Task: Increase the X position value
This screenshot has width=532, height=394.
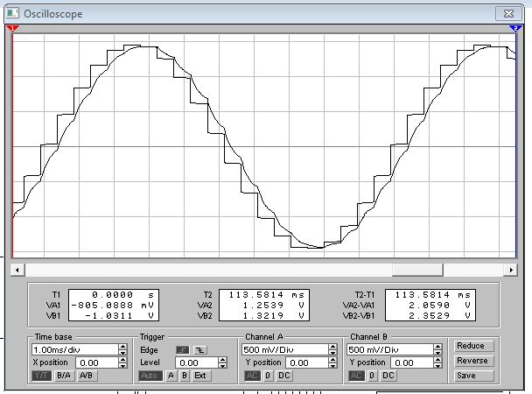Action: [122, 360]
